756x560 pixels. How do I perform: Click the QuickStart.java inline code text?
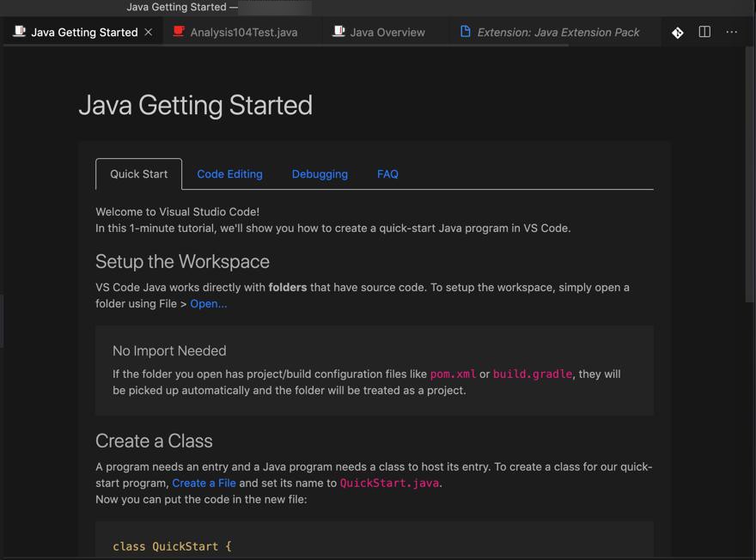[389, 483]
